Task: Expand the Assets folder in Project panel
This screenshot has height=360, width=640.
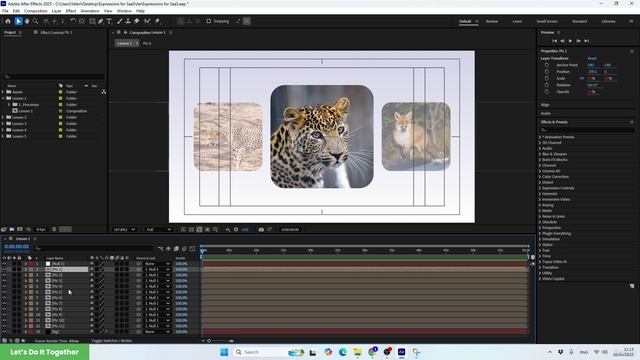Action: pyautogui.click(x=3, y=92)
